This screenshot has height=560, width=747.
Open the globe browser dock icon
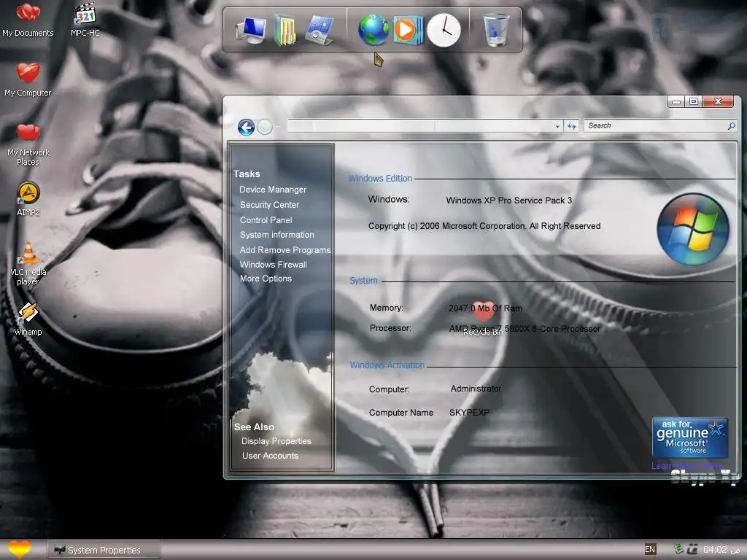(x=373, y=30)
